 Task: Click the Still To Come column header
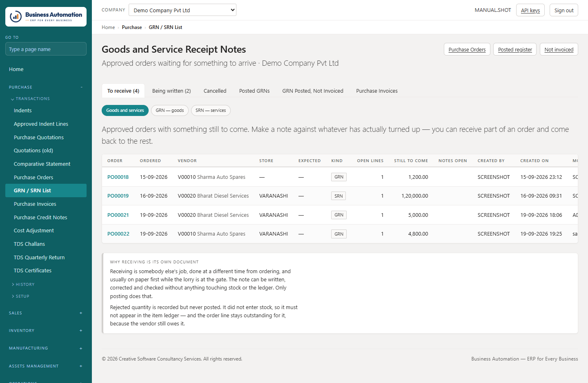click(411, 161)
